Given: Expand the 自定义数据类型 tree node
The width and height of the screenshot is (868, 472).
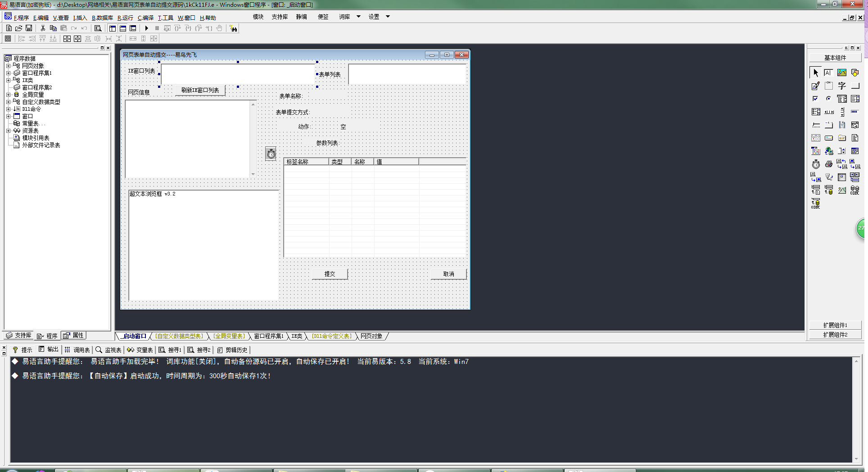Looking at the screenshot, I should click(8, 102).
